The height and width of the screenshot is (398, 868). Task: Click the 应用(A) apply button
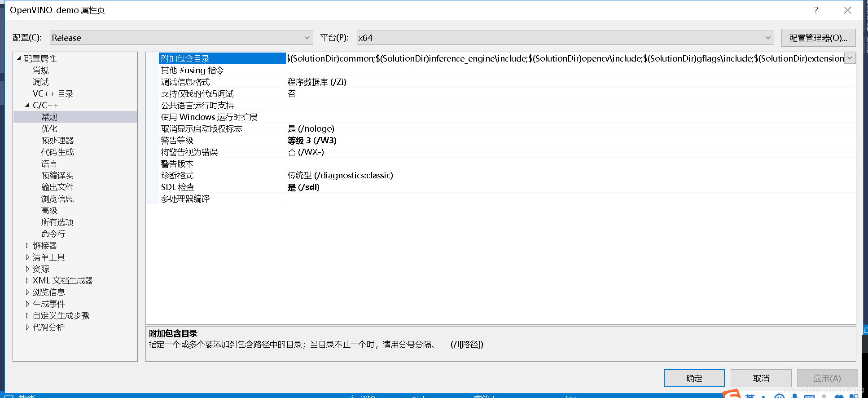[x=827, y=378]
